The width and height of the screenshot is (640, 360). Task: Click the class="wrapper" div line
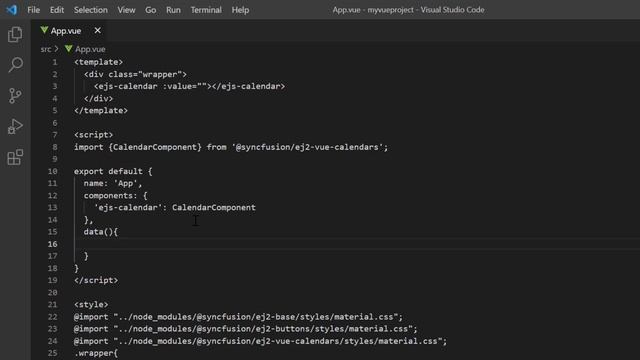tap(135, 74)
